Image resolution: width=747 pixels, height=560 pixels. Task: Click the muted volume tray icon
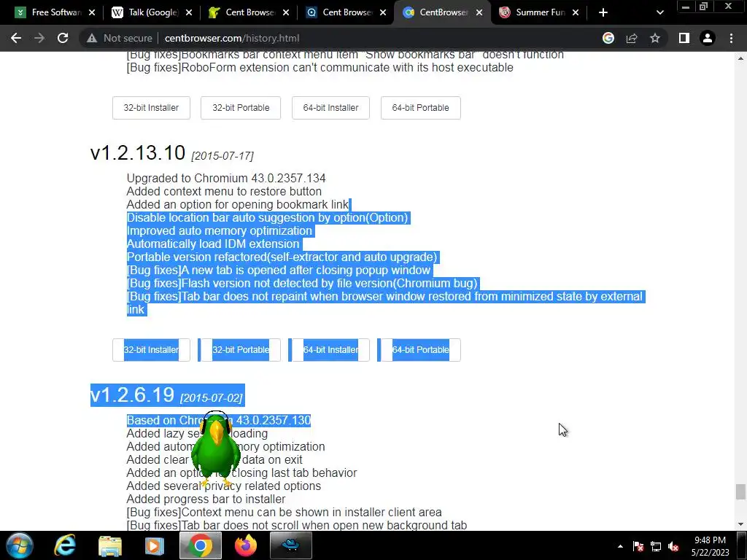click(673, 546)
